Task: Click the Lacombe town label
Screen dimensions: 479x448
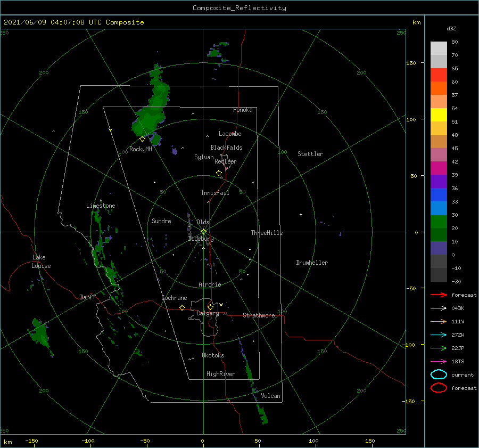Action: (230, 134)
